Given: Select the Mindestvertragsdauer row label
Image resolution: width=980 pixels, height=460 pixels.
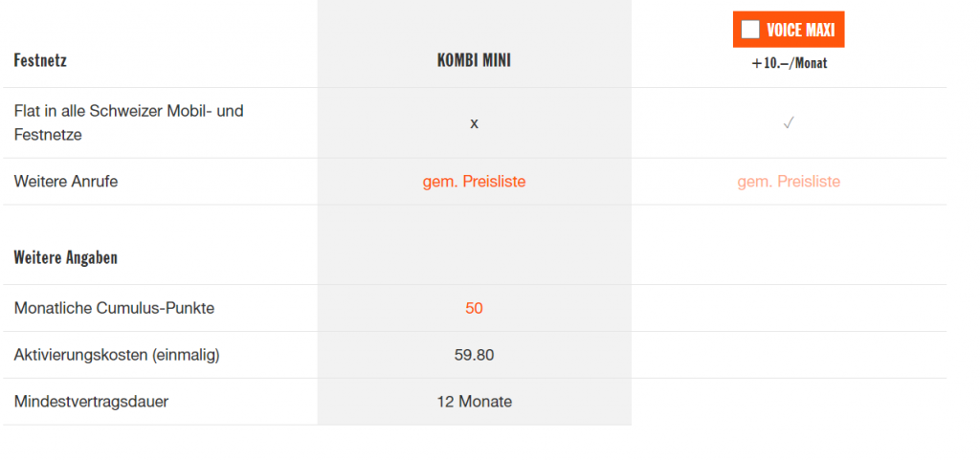Looking at the screenshot, I should [91, 402].
